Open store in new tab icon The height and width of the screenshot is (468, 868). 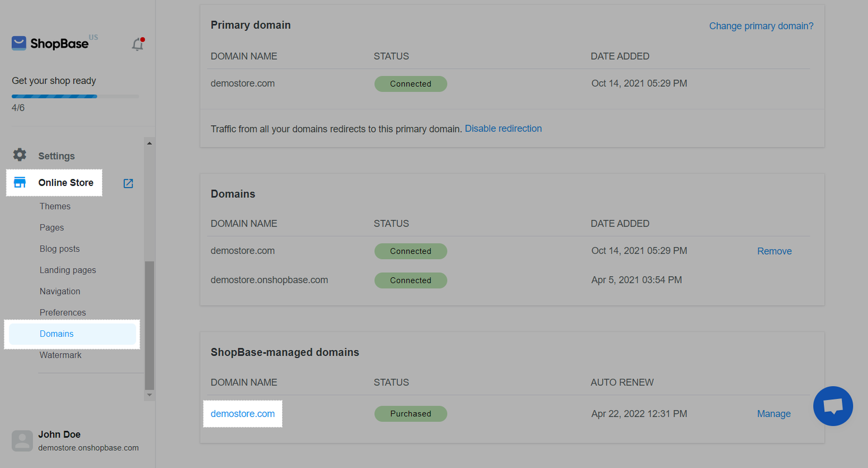click(x=128, y=183)
